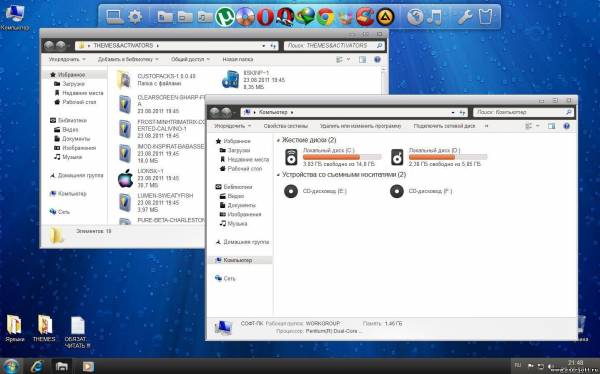Click disk (C:) usage bar

coord(342,157)
